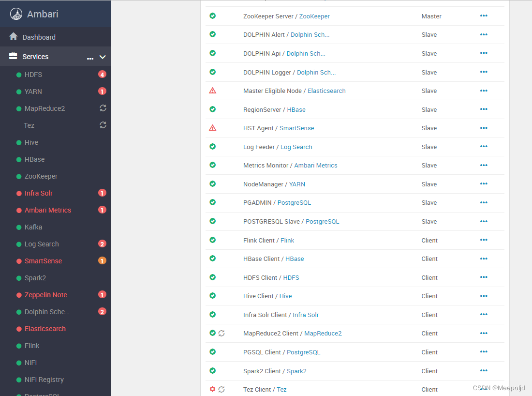Click Log Search alert badge showing 2

[x=102, y=244]
